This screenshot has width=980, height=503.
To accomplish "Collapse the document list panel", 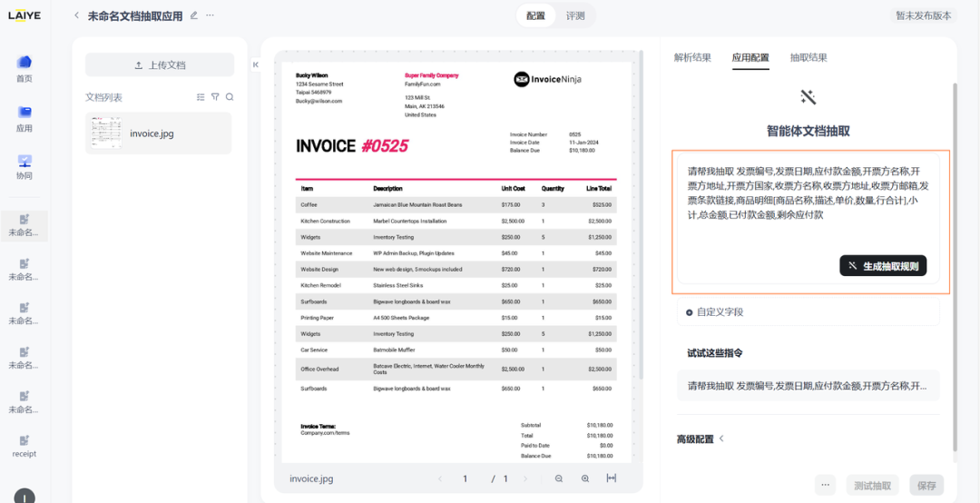I will click(x=255, y=64).
